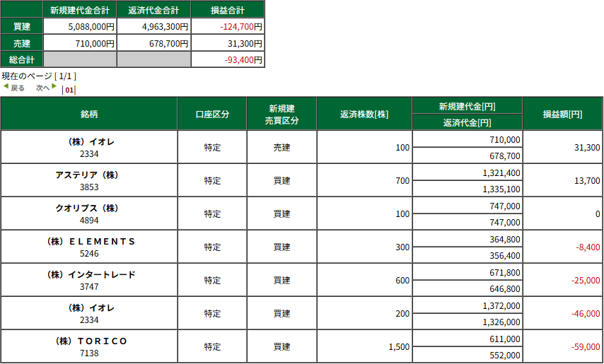The image size is (604, 364).
Task: Click the 現在のページ [ 1/1 ] indicator
Action: [39, 76]
